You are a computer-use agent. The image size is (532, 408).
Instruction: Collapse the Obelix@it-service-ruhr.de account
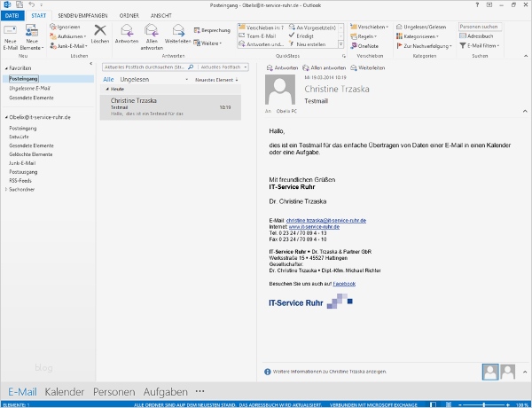6,117
